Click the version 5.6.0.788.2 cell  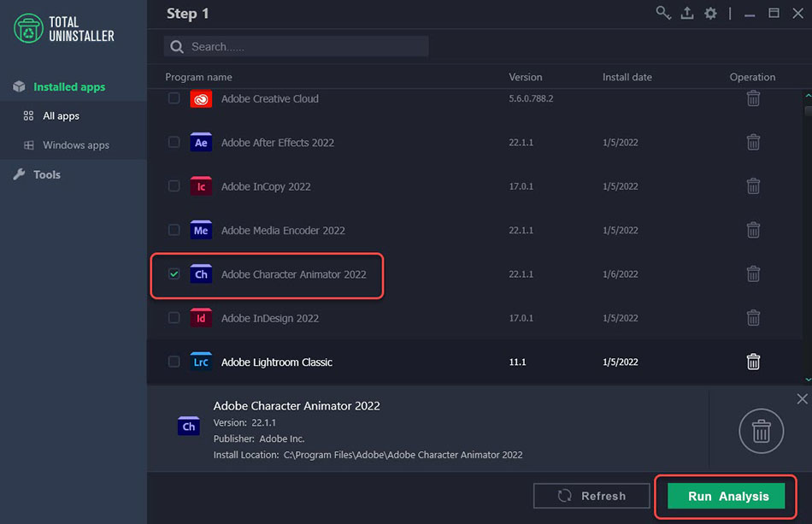coord(531,98)
